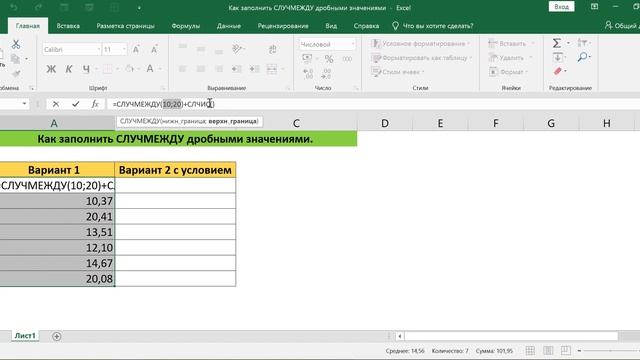Increase font size with larger A icon

[x=136, y=50]
